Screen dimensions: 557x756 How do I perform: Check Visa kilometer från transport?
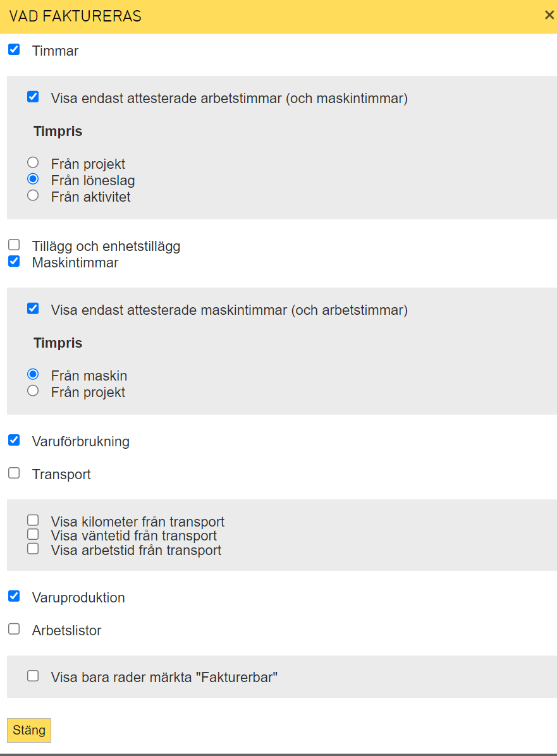(33, 520)
